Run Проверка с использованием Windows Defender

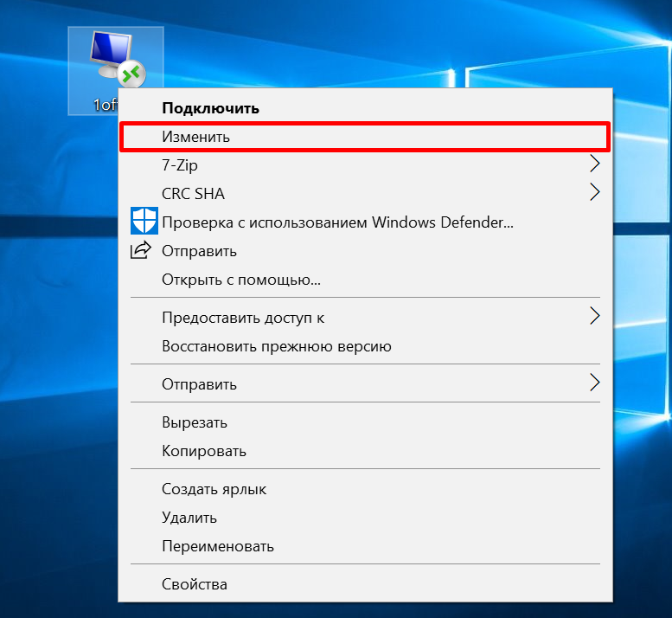click(x=365, y=222)
